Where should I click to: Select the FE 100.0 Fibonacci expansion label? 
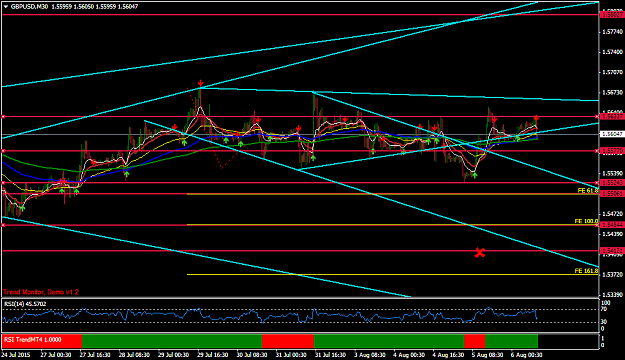point(586,221)
